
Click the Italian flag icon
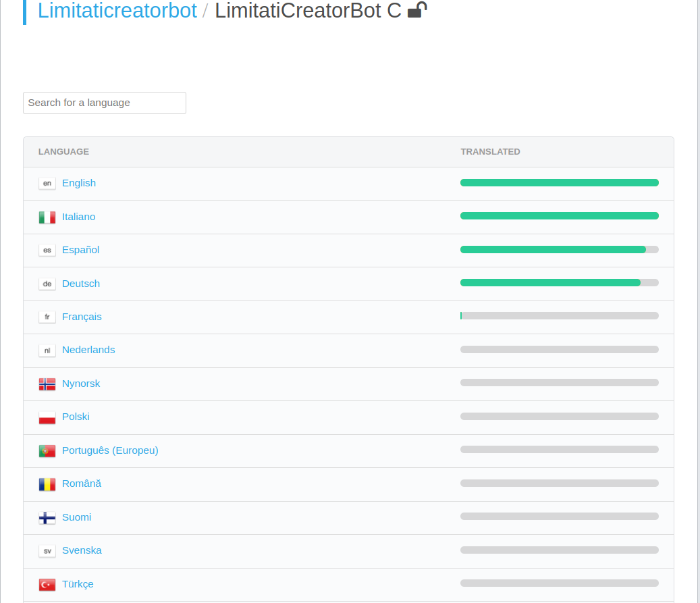(47, 217)
